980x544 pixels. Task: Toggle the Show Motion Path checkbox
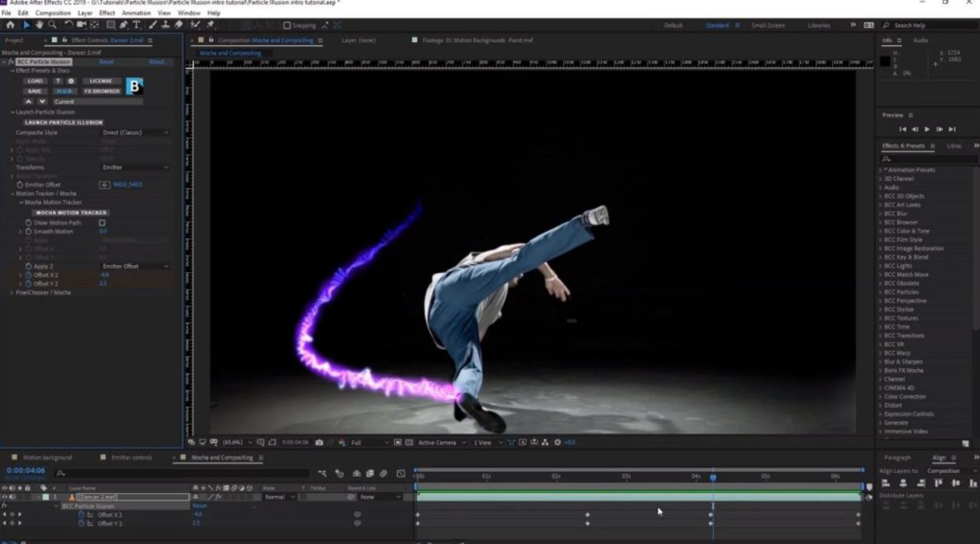coord(102,223)
